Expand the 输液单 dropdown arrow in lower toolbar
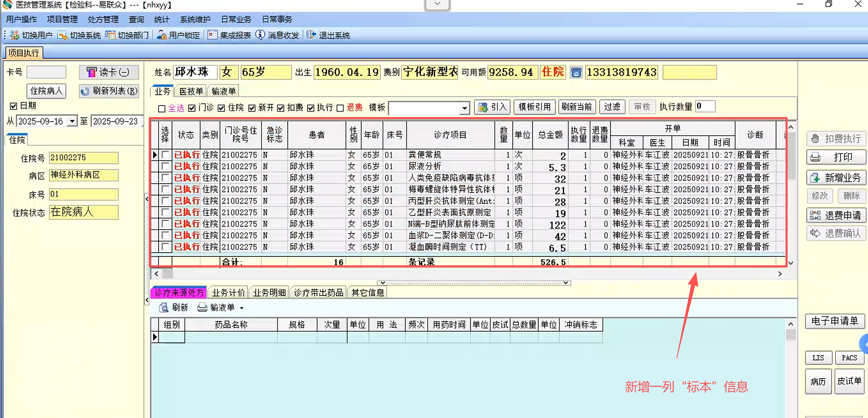Image resolution: width=868 pixels, height=418 pixels. point(242,308)
